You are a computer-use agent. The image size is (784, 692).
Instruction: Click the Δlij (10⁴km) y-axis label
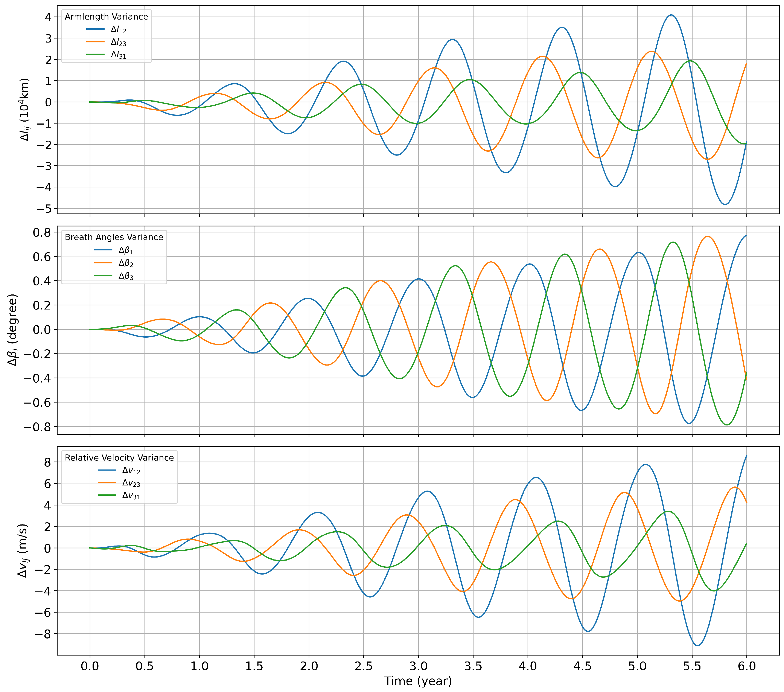[x=24, y=110]
